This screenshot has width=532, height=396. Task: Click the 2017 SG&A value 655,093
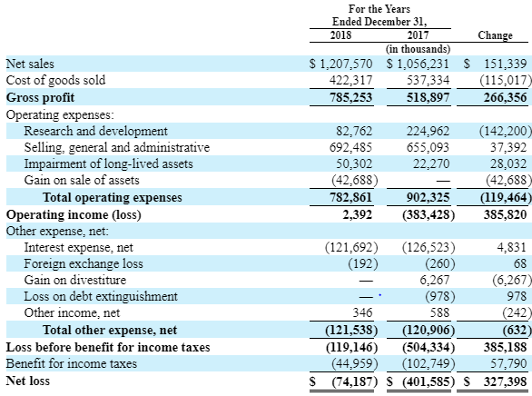428,148
